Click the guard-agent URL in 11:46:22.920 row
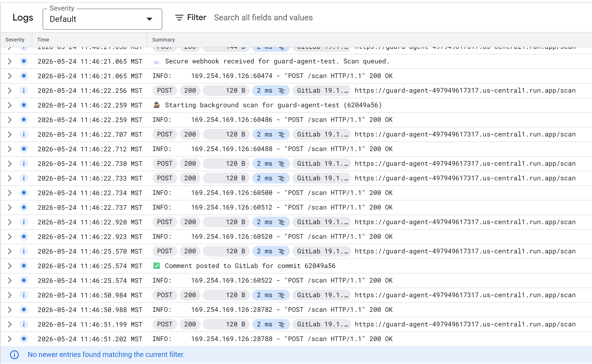The width and height of the screenshot is (592, 364). [x=465, y=222]
